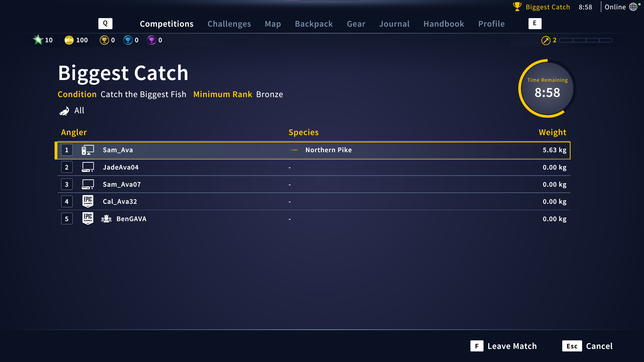This screenshot has width=644, height=362.
Task: Select the Sam_Ava Northern Pike leaderboard row
Action: [x=312, y=150]
